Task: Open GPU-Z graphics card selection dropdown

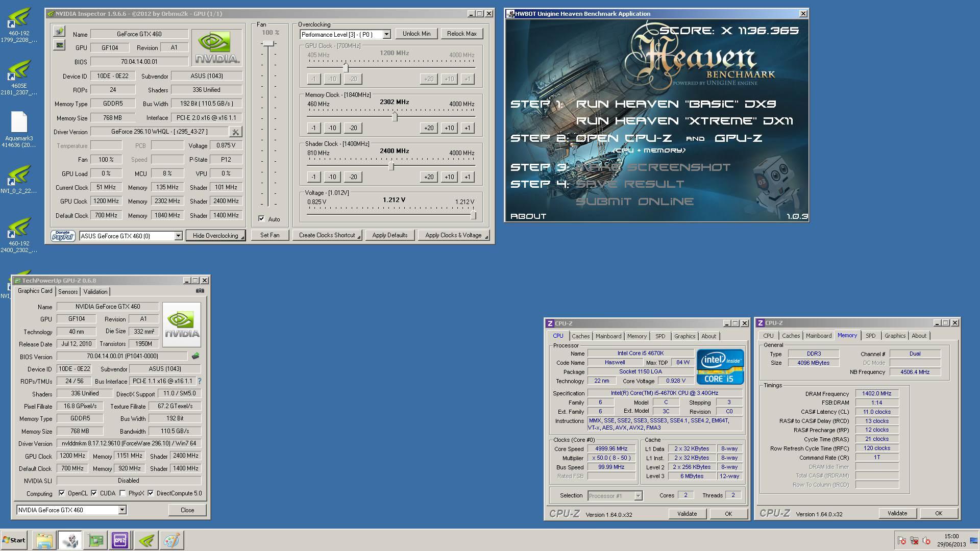Action: 122,510
